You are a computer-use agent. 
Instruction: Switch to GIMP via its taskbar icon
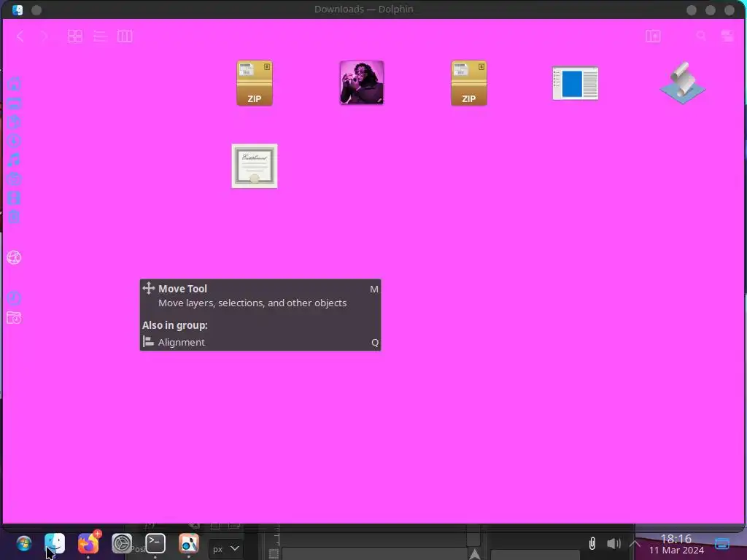point(189,543)
